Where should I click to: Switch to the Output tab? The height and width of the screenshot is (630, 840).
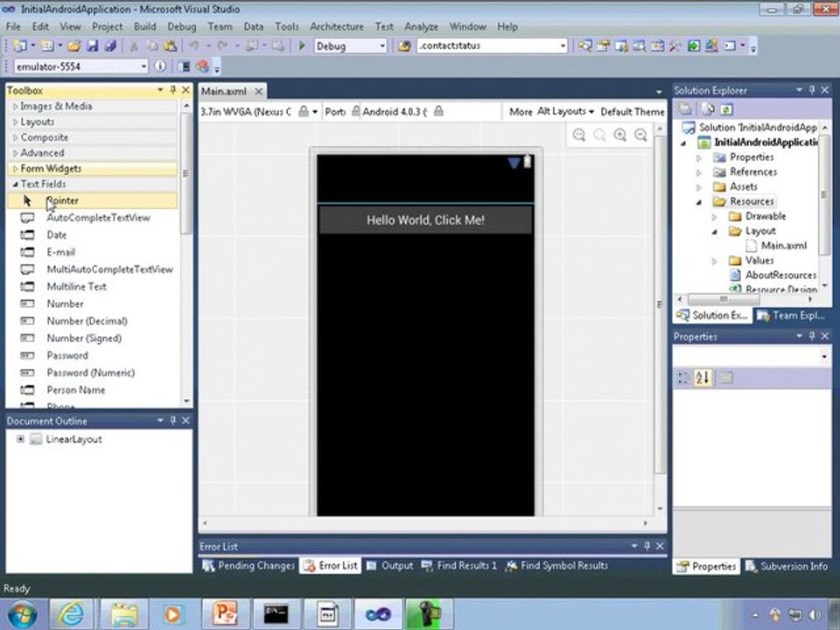390,566
